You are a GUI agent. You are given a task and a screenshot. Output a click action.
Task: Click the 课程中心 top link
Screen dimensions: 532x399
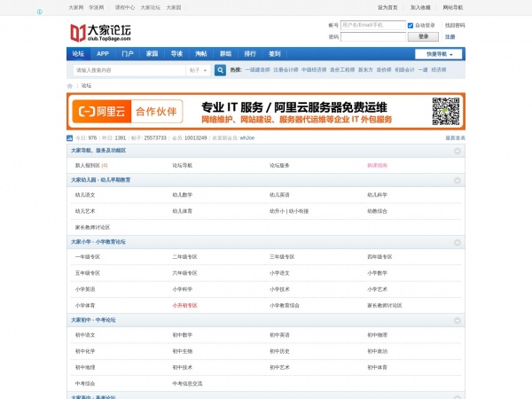tap(124, 7)
